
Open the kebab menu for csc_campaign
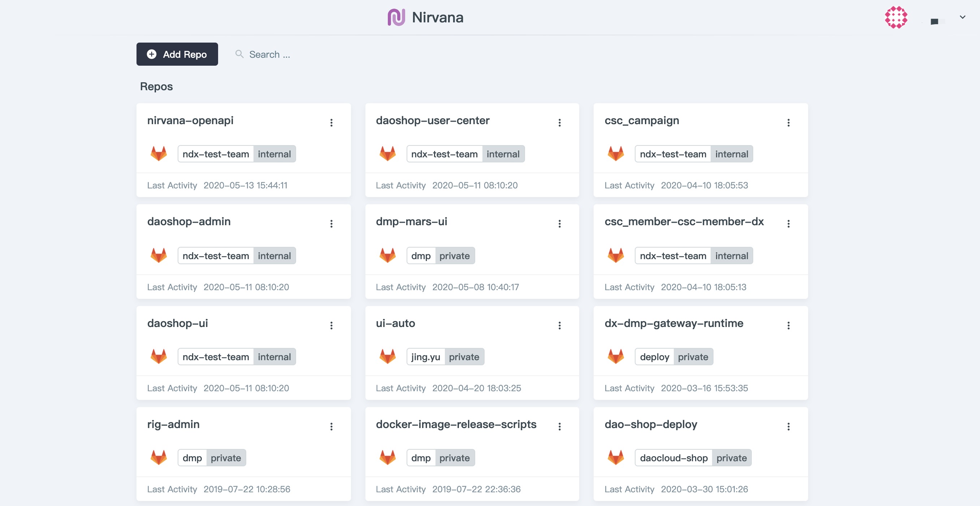point(788,122)
